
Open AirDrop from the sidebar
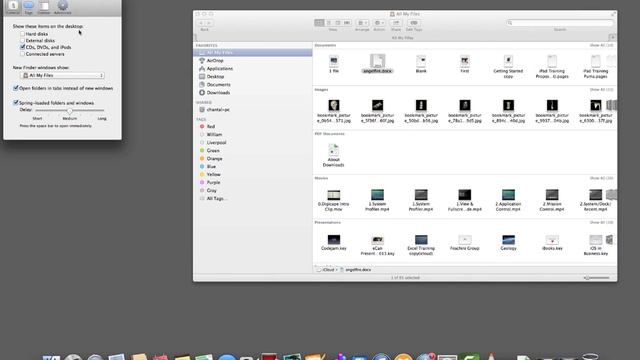click(x=253, y=60)
